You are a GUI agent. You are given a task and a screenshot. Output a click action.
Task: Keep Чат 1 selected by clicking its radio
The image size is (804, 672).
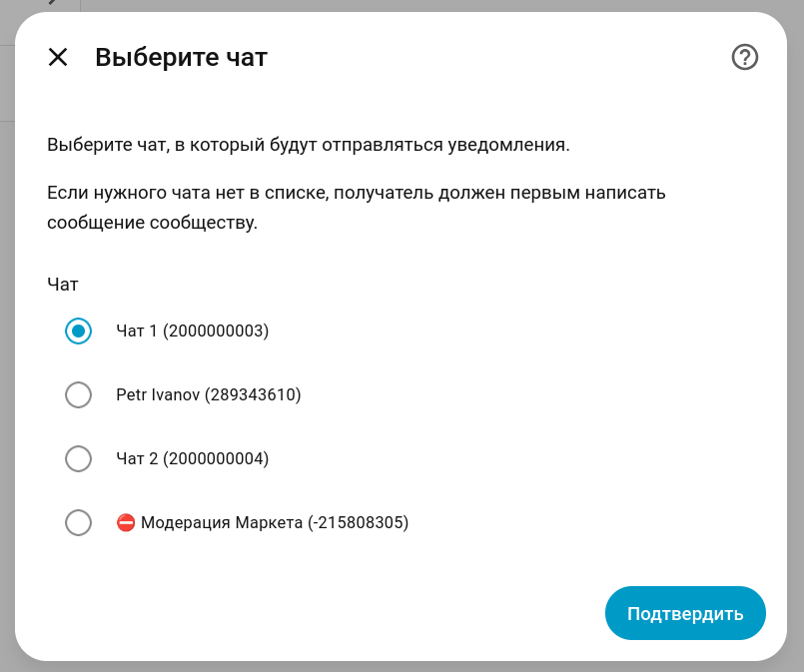click(x=78, y=331)
